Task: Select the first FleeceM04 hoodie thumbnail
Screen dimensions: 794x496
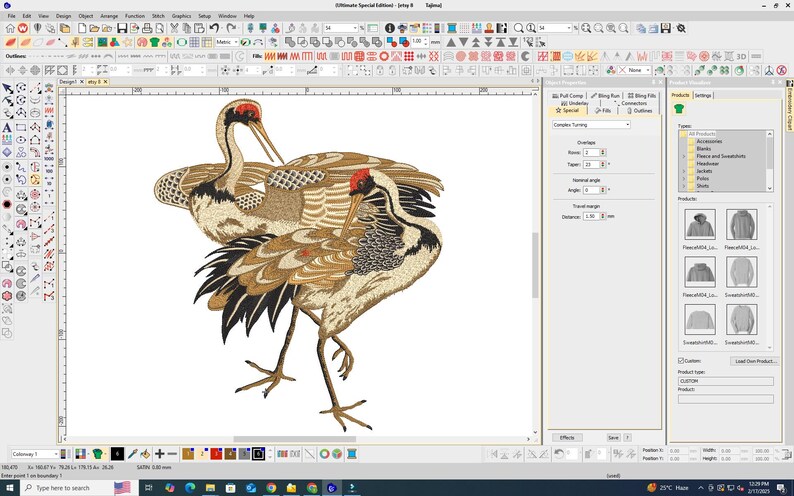Action: point(700,224)
